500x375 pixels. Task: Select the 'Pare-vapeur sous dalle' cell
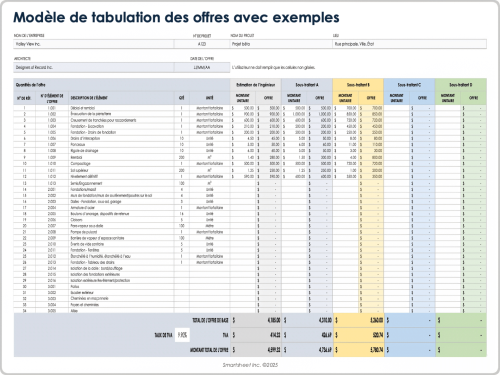[121, 226]
